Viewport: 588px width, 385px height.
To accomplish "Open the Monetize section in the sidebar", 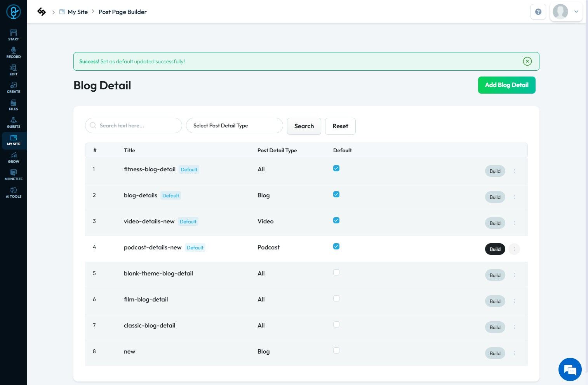I will pos(14,175).
